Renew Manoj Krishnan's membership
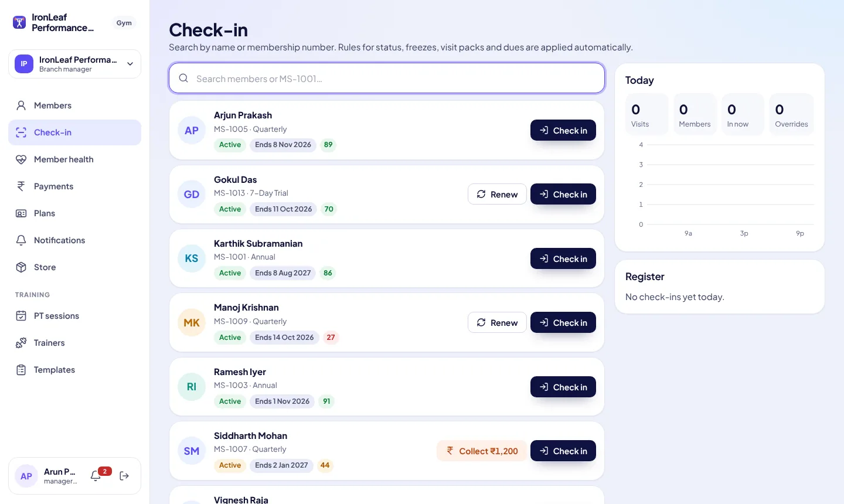Image resolution: width=844 pixels, height=504 pixels. pyautogui.click(x=497, y=322)
